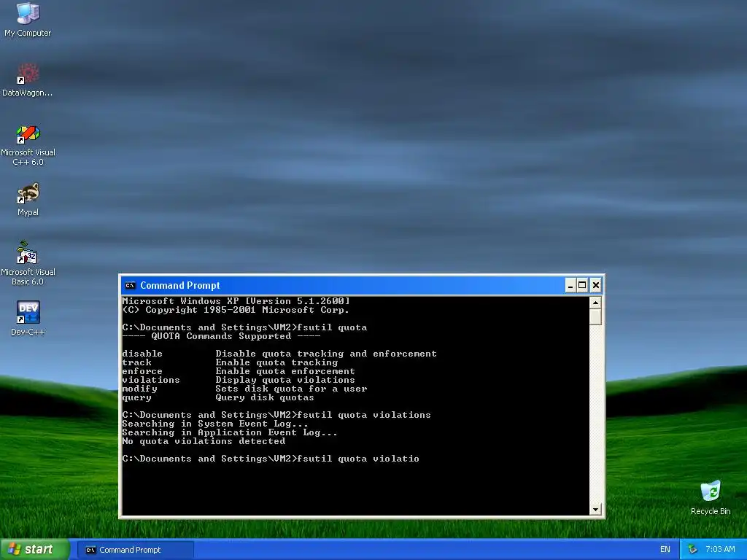Click the 'query' command row
This screenshot has height=560, width=747.
218,397
